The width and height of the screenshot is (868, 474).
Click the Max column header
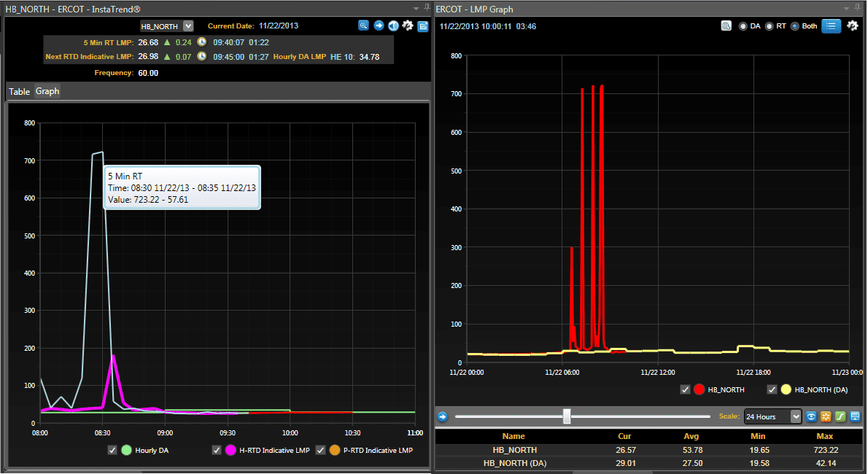[825, 436]
